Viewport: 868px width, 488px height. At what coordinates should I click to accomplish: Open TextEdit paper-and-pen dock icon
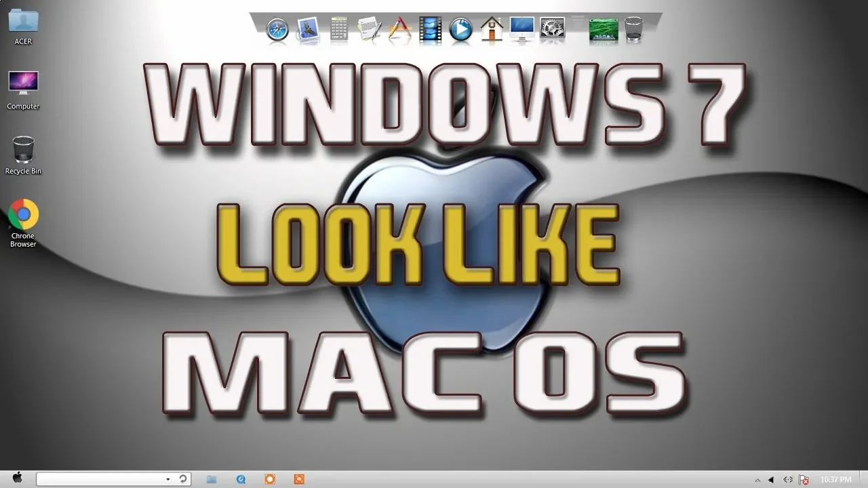click(x=369, y=29)
